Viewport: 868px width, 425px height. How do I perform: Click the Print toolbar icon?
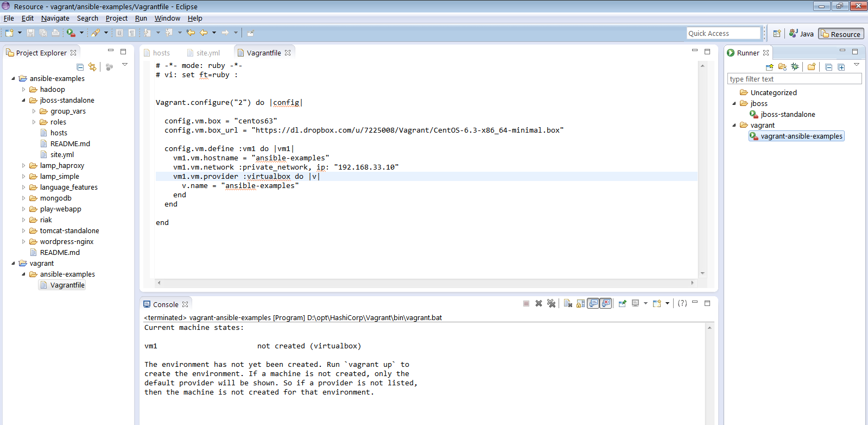[x=55, y=33]
